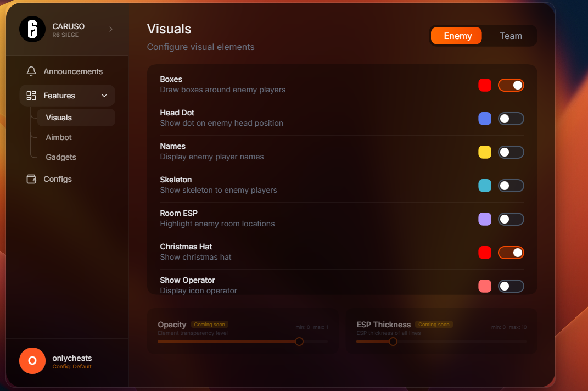Viewport: 588px width, 391px height.
Task: Turn on the Skeleton toggle
Action: pos(511,186)
